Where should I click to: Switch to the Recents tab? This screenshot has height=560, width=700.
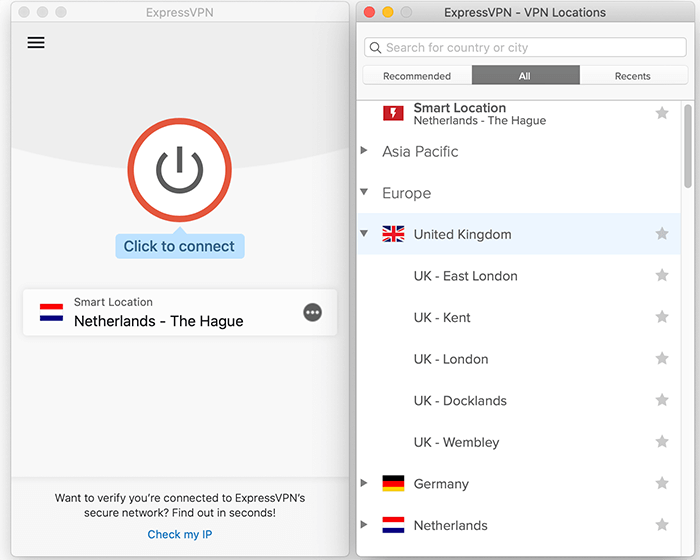(x=633, y=75)
